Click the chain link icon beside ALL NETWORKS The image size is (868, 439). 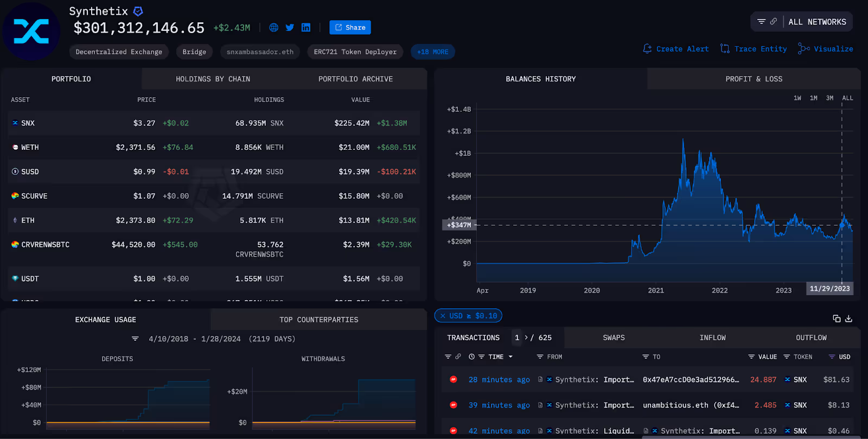point(773,22)
